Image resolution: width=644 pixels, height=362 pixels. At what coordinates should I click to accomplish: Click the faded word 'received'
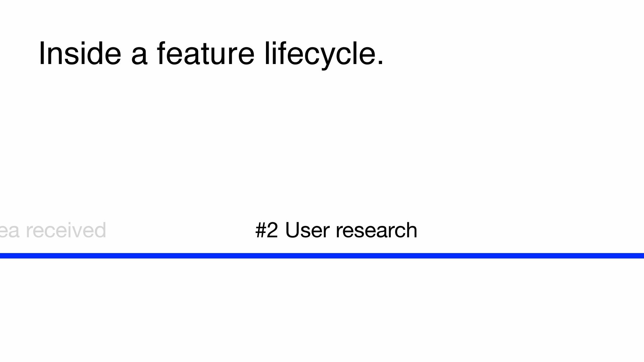tap(66, 230)
